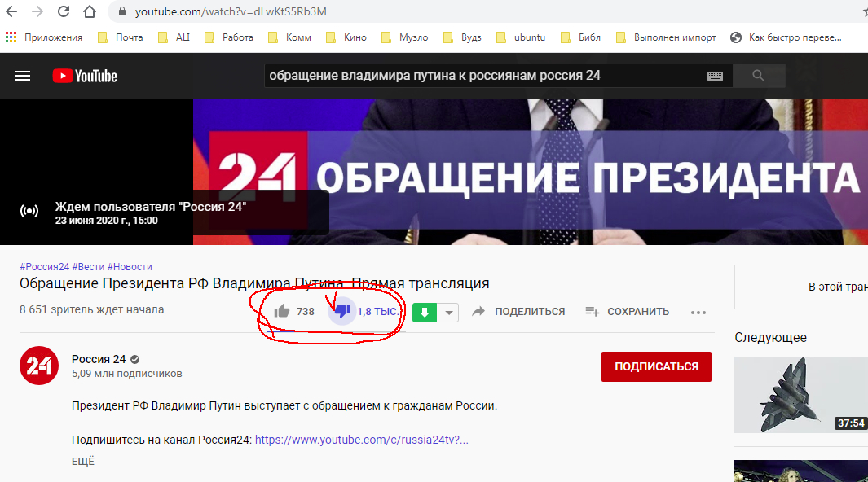The width and height of the screenshot is (868, 482).
Task: Click the upcoming stream video player
Action: (434, 171)
